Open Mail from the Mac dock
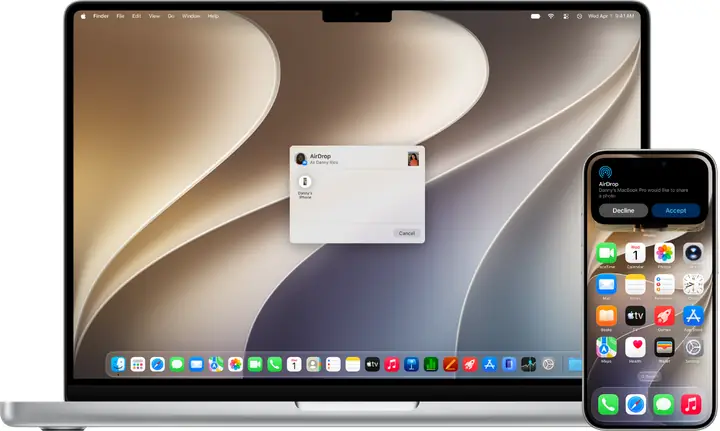 [196, 364]
